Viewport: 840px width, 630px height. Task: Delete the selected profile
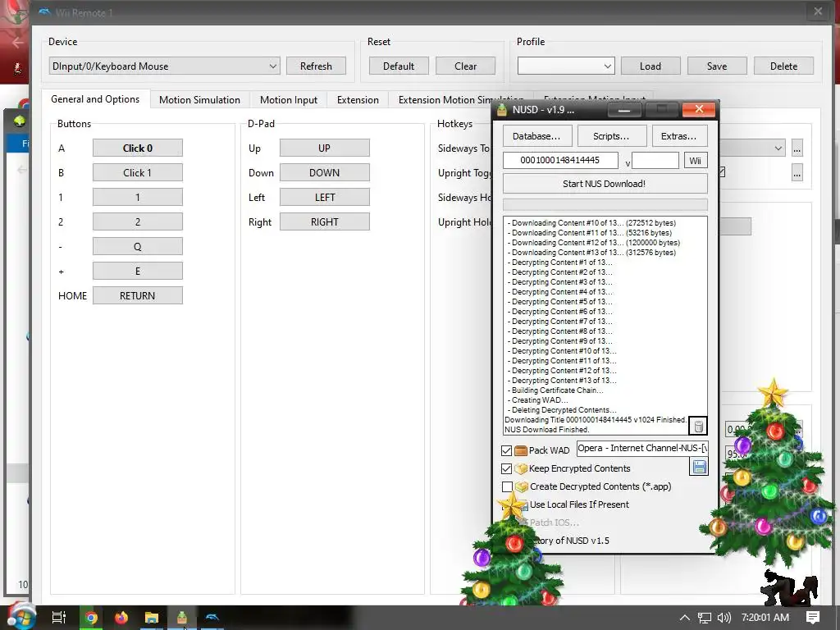point(783,66)
